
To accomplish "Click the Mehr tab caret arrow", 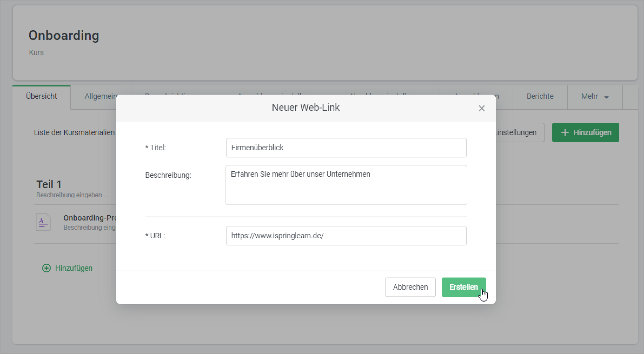I will tap(606, 97).
